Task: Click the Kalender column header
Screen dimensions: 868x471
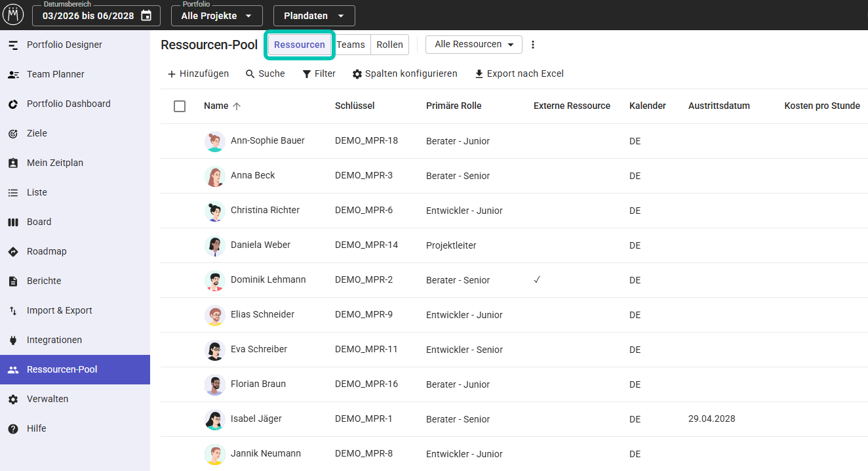Action: (648, 106)
